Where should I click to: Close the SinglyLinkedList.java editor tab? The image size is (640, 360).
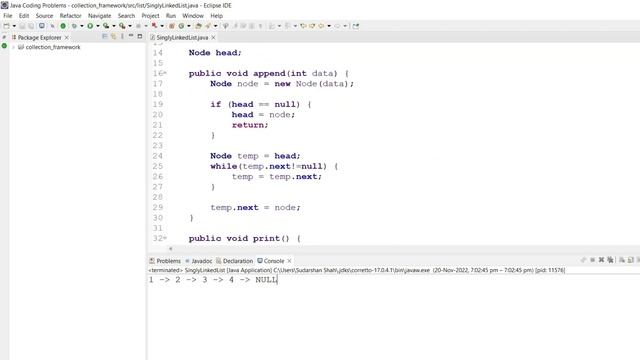(213, 37)
